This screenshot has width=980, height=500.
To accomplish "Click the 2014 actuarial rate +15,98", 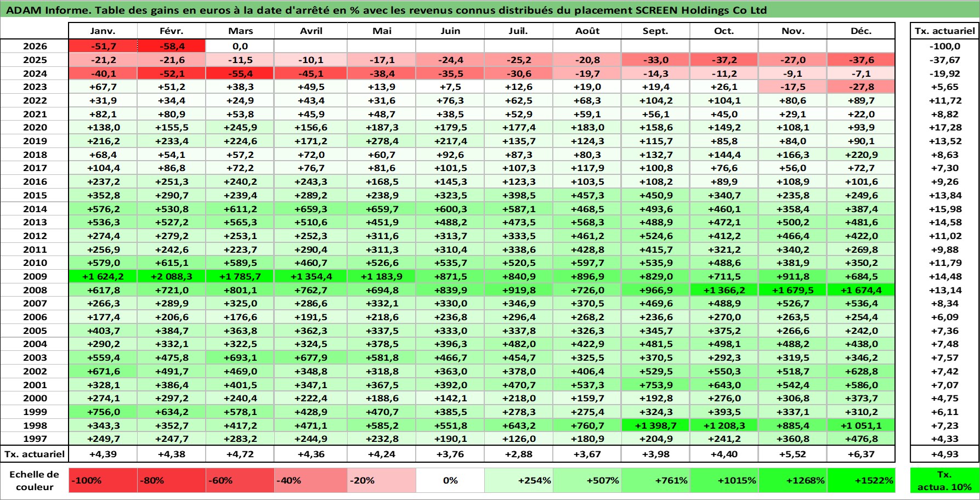I will [x=945, y=209].
